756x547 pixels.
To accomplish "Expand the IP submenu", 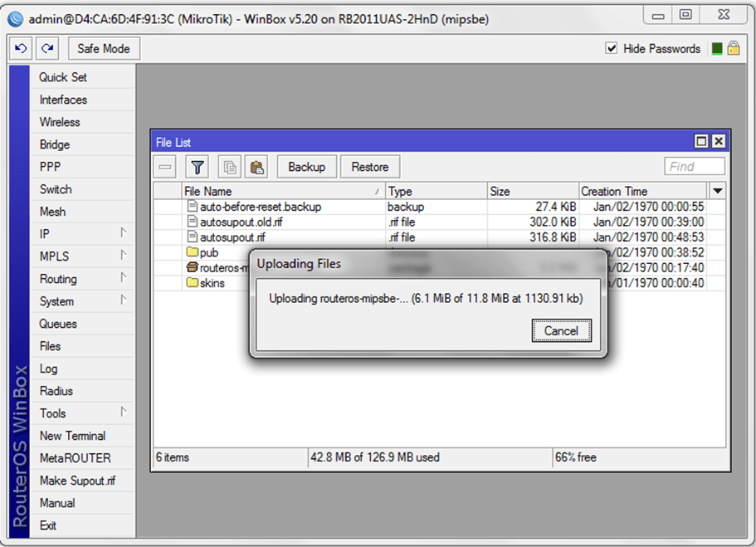I will pyautogui.click(x=124, y=233).
